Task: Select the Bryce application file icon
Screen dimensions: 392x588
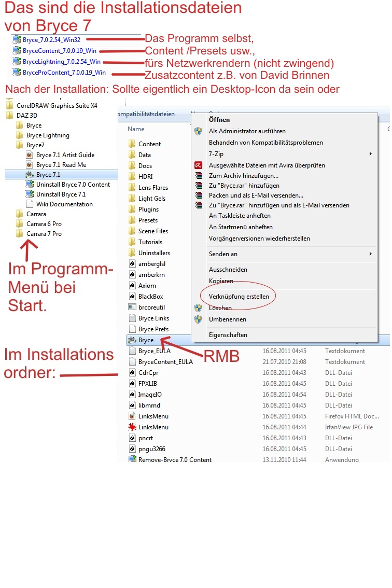Action: (132, 340)
